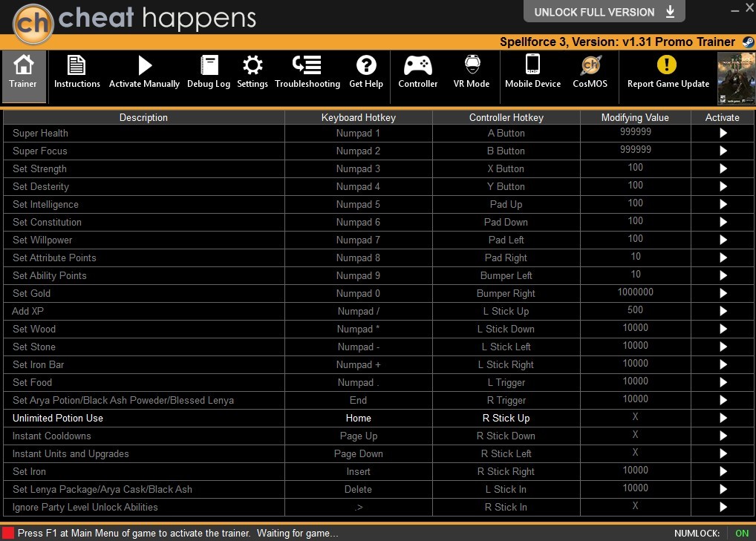The width and height of the screenshot is (756, 541).
Task: Activate the Instant Cooldowns arrow
Action: pyautogui.click(x=723, y=436)
